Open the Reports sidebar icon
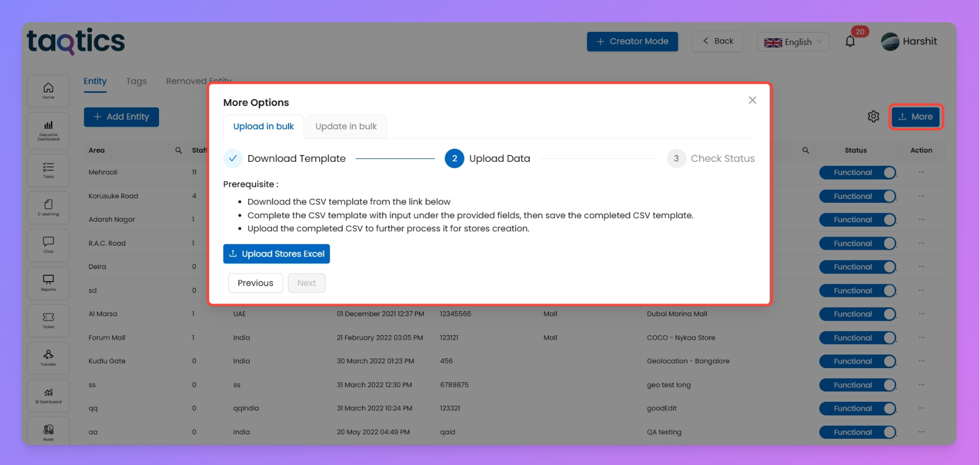 (x=48, y=283)
